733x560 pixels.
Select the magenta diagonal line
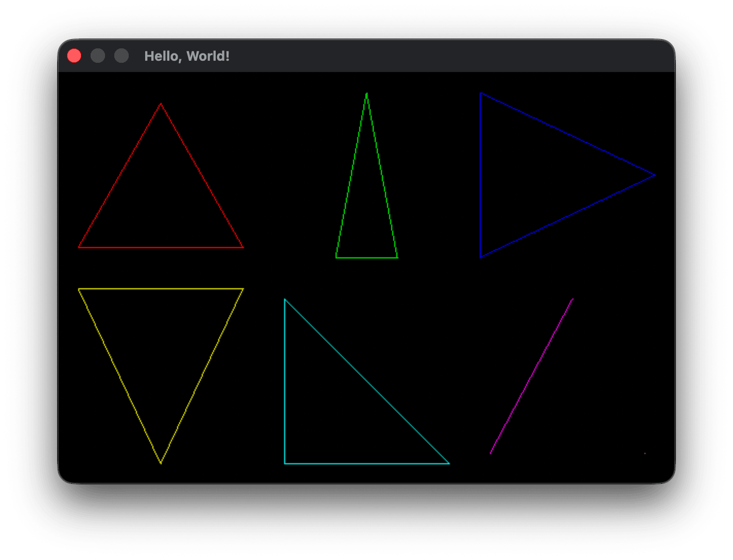pos(531,377)
